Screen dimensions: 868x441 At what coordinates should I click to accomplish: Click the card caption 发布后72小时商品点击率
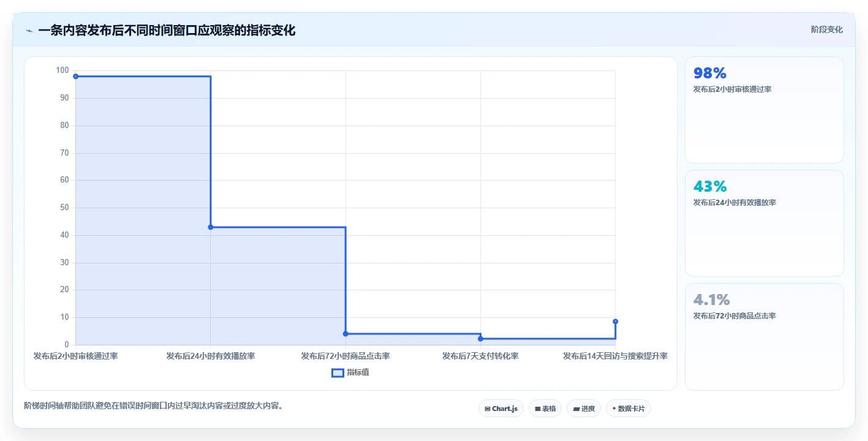pos(734,316)
